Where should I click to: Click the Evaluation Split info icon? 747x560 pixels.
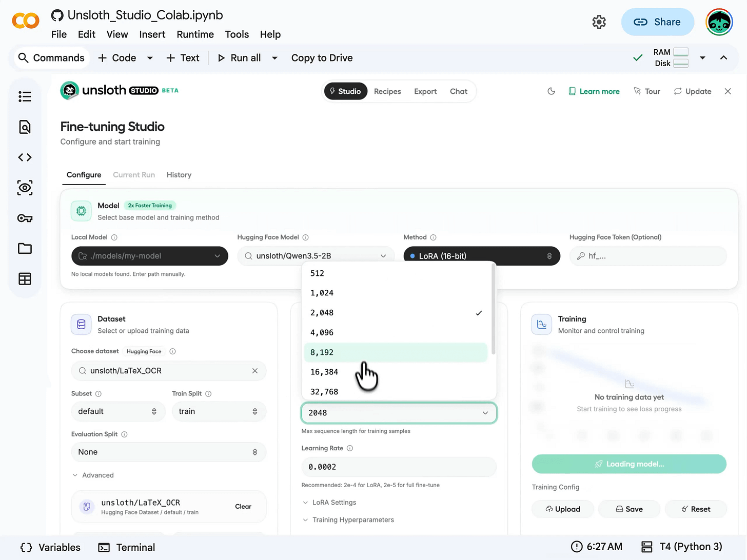tap(124, 434)
